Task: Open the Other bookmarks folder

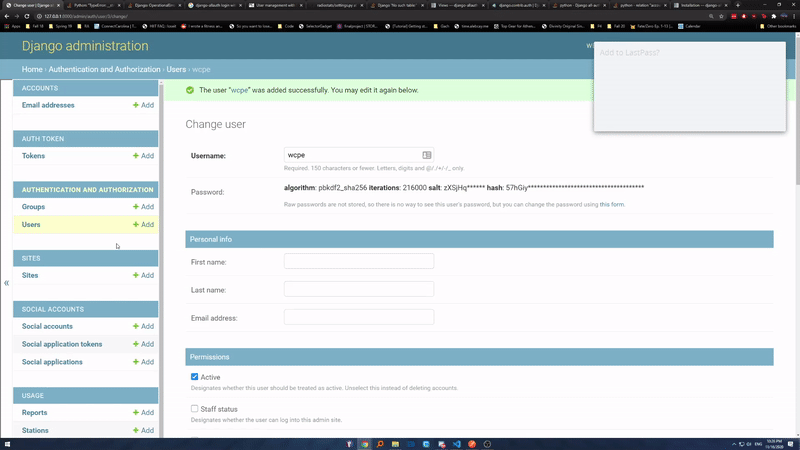Action: point(778,26)
